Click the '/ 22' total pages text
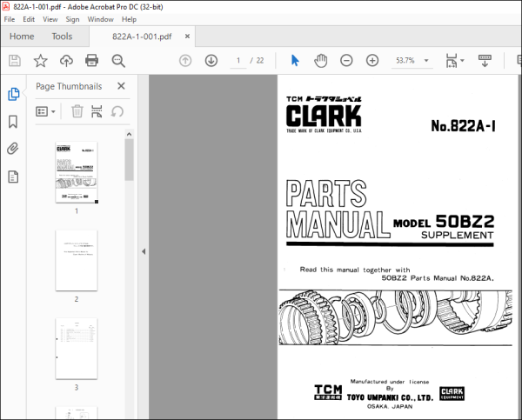The image size is (522, 420). point(257,61)
